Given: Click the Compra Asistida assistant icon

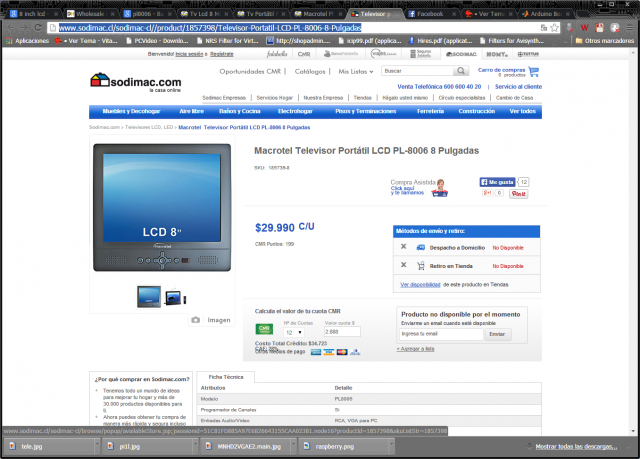Looking at the screenshot, I should point(440,188).
